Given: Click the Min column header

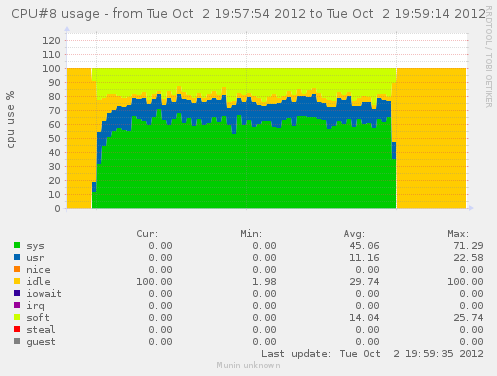Looking at the screenshot, I should point(251,234).
